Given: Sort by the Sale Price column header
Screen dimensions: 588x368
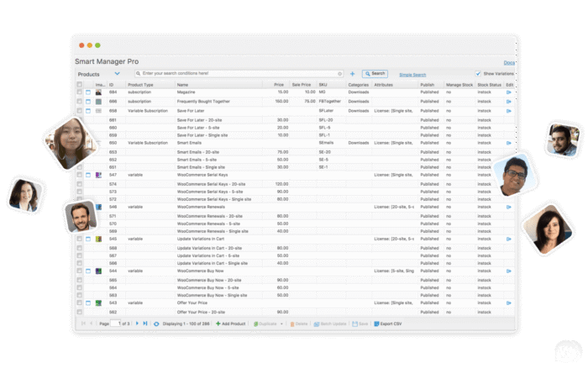Looking at the screenshot, I should pos(302,85).
